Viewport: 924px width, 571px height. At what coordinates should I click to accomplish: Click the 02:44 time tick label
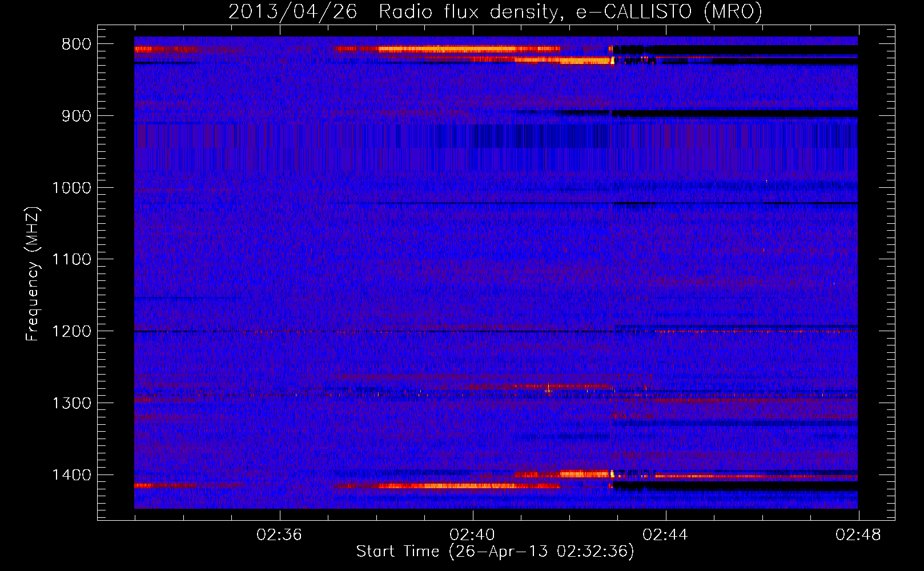(665, 534)
